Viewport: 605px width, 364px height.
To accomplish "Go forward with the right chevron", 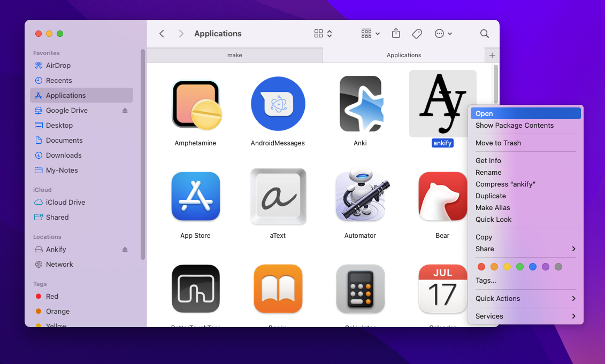I will tap(181, 34).
